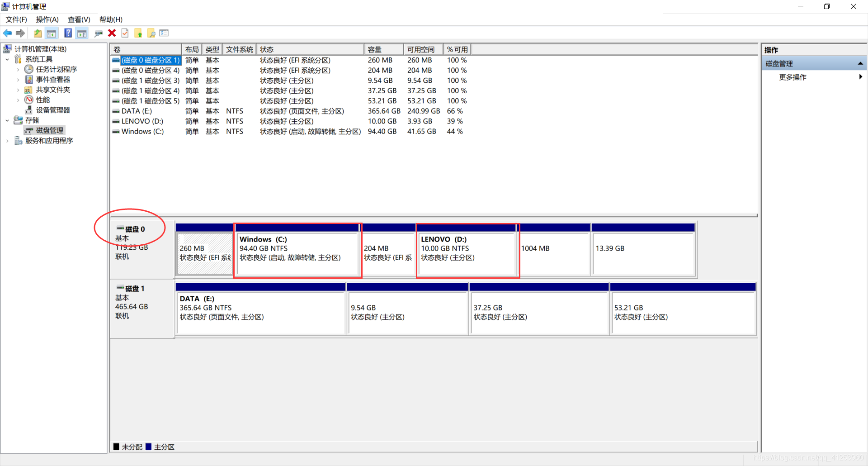
Task: Collapse the 磁盘管理 actions section arrow
Action: tap(860, 63)
